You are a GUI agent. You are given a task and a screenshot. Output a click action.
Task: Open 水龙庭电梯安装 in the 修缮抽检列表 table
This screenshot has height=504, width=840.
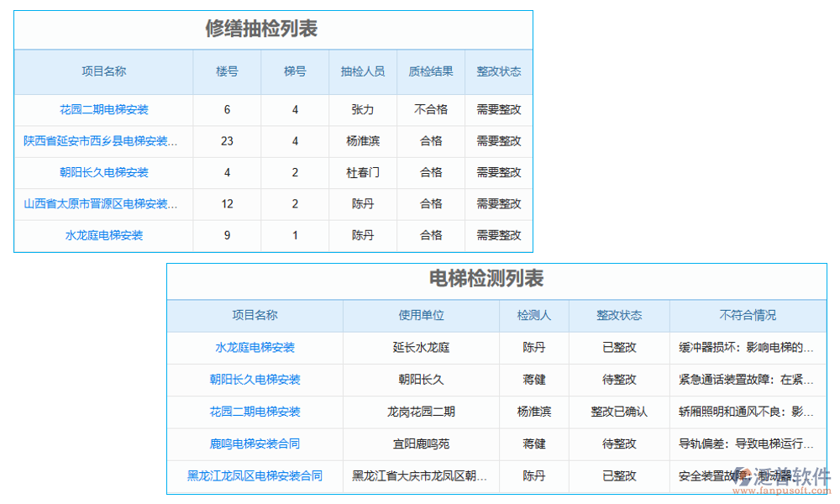pos(102,235)
